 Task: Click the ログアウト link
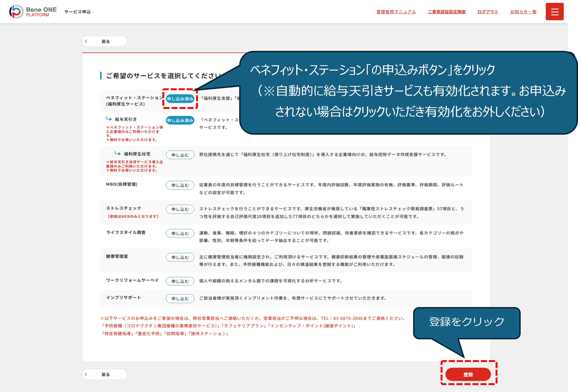tap(488, 12)
